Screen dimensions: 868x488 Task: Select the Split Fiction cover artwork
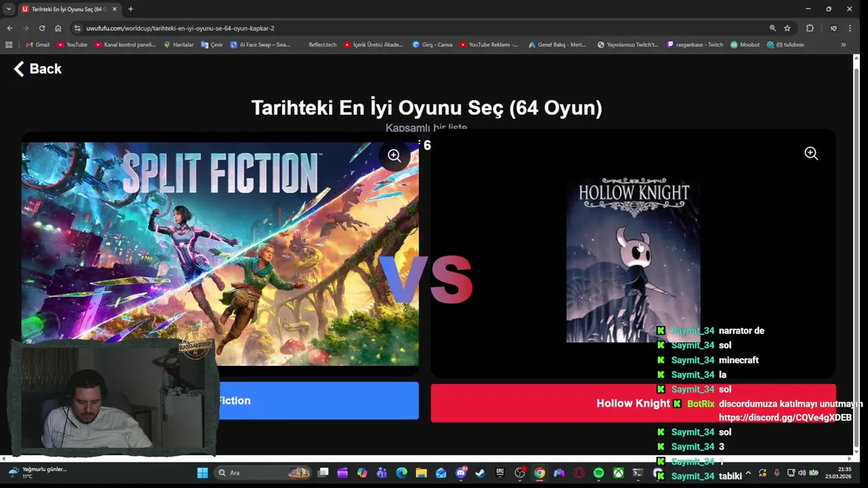pos(220,254)
